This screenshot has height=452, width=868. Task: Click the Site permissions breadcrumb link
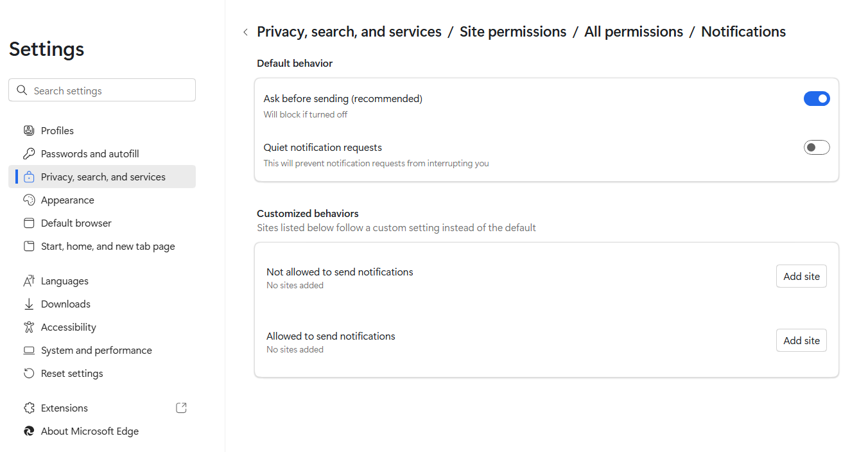tap(513, 32)
